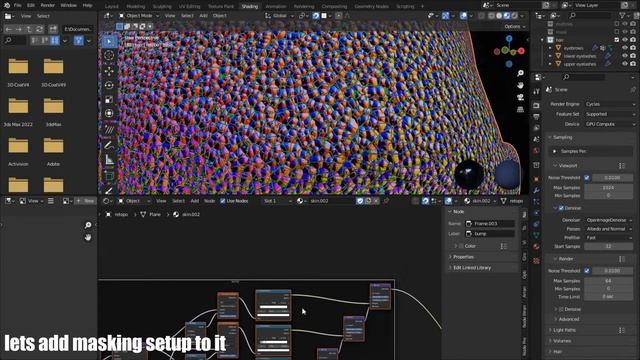The image size is (640, 360).
Task: Switch to the Modeling workspace tab
Action: (136, 7)
